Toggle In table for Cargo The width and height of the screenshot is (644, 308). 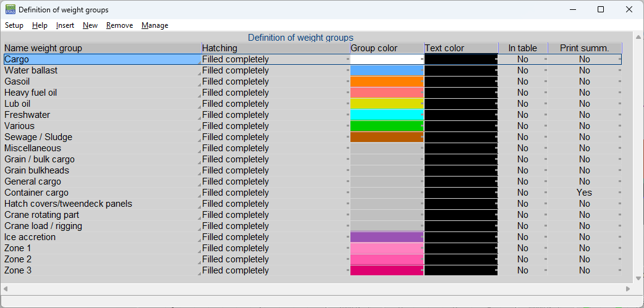pos(523,59)
